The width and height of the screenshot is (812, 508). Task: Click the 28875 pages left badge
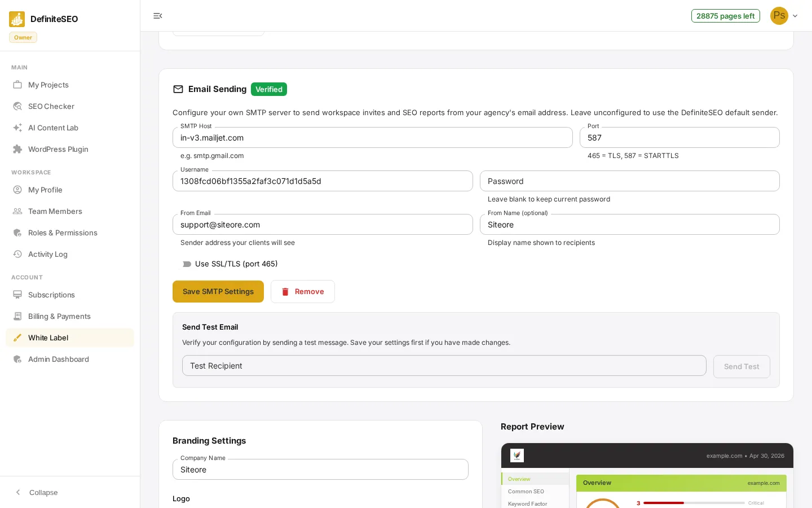coord(725,16)
